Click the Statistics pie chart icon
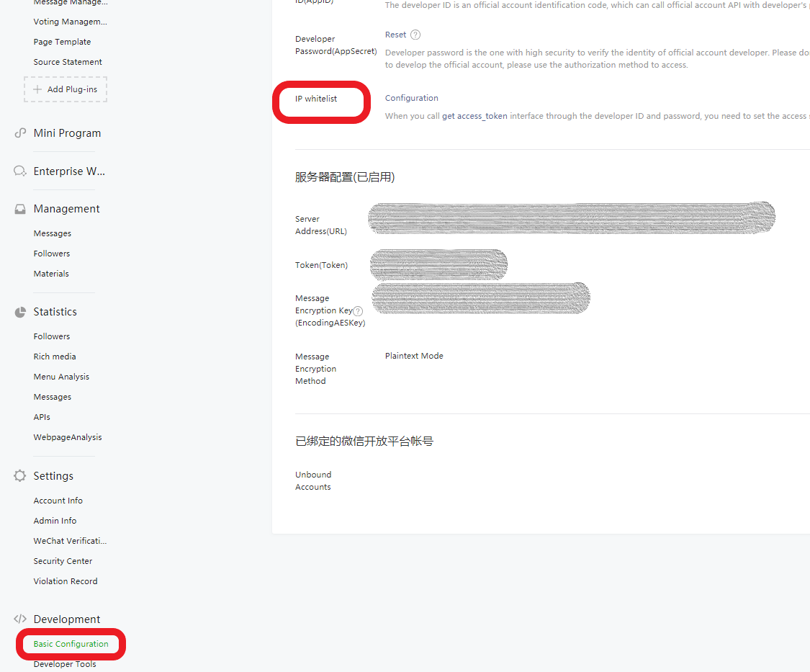 pyautogui.click(x=20, y=312)
